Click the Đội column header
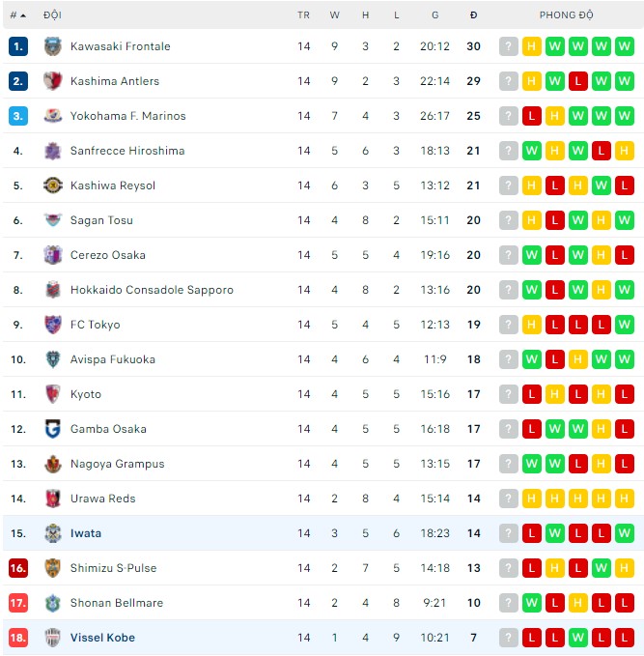 52,15
